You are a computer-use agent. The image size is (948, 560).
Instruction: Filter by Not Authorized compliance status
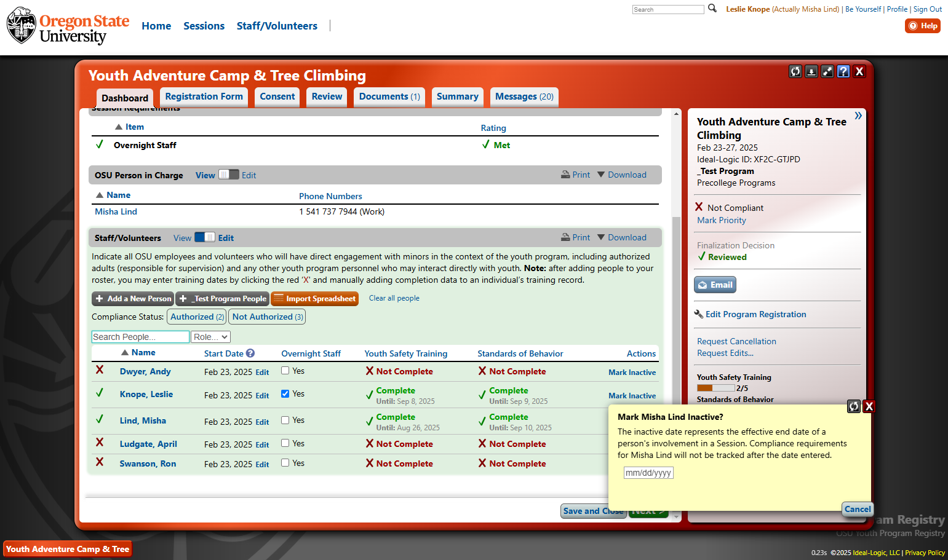pyautogui.click(x=268, y=317)
